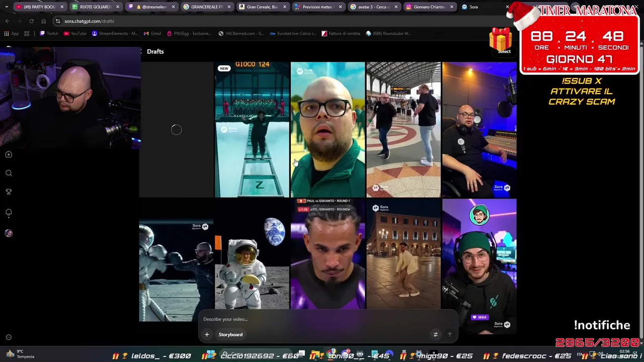Open the App launcher in bookmarks bar
Image resolution: width=644 pixels, height=362 pixels.
[x=11, y=34]
